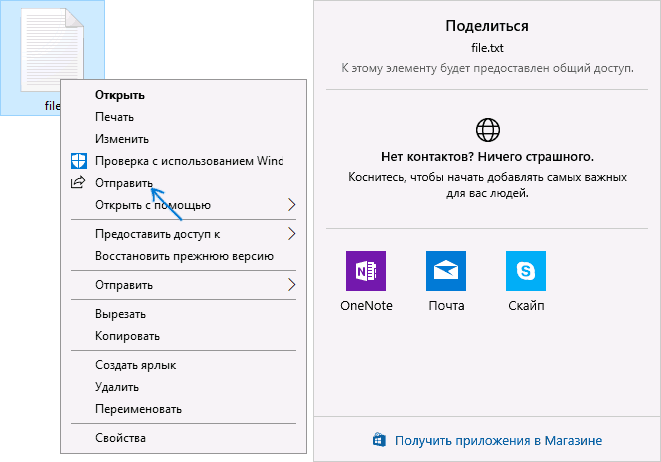The width and height of the screenshot is (661, 462).
Task: Open the OneNote share app icon
Action: [365, 271]
